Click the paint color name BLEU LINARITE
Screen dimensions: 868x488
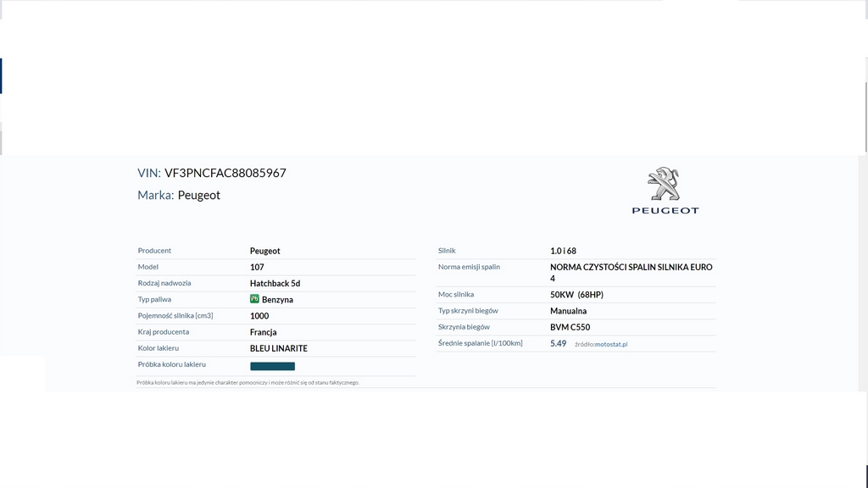click(278, 348)
